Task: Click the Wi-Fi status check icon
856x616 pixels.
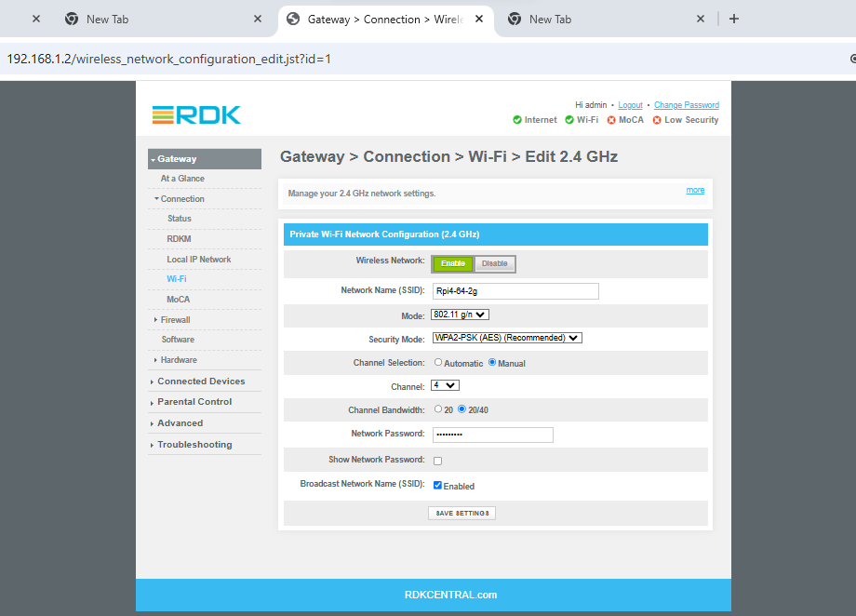Action: [569, 120]
